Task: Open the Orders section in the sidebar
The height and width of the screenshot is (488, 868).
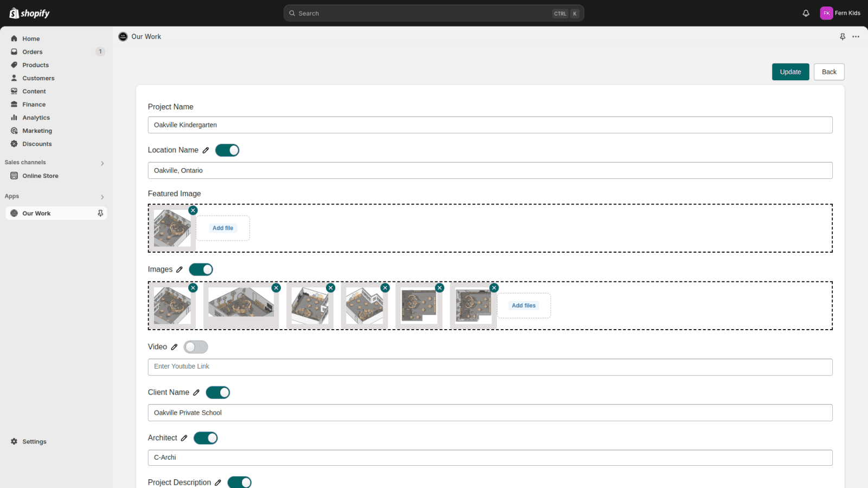Action: [x=33, y=52]
